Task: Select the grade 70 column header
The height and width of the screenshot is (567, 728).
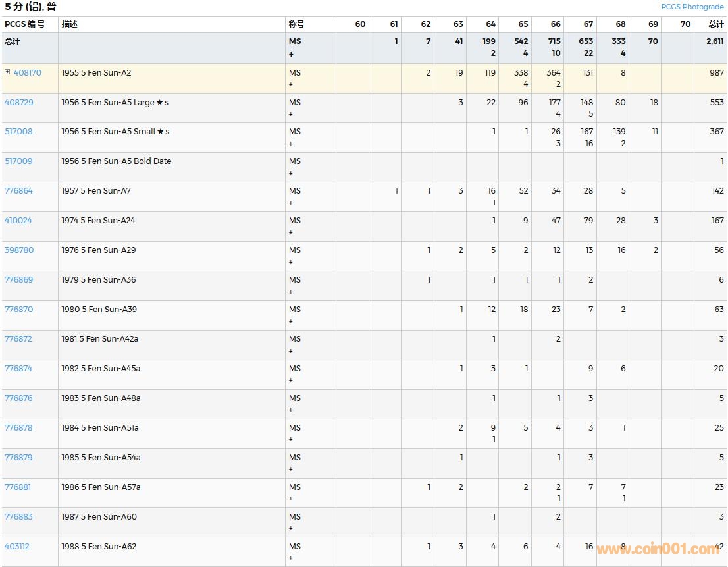Action: click(685, 24)
